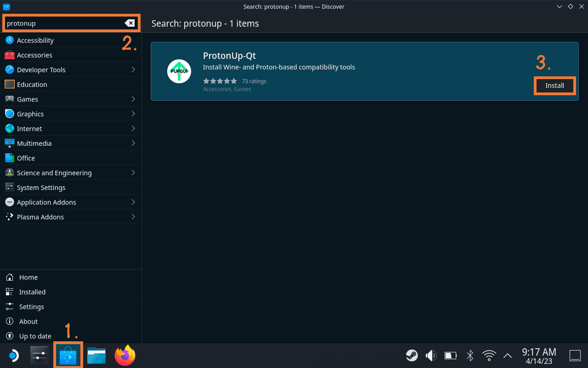Click the Internet globe icon
This screenshot has width=588, height=368.
pos(10,129)
